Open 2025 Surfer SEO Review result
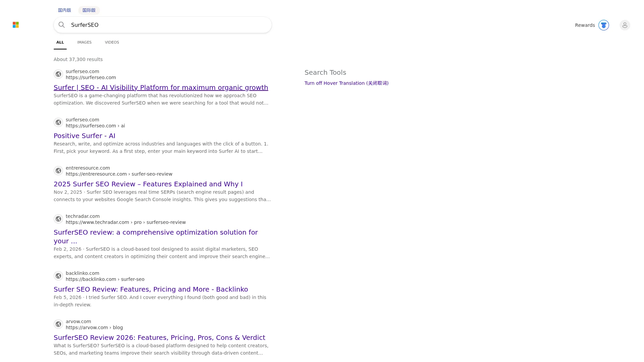This screenshot has width=644, height=362. (x=148, y=184)
